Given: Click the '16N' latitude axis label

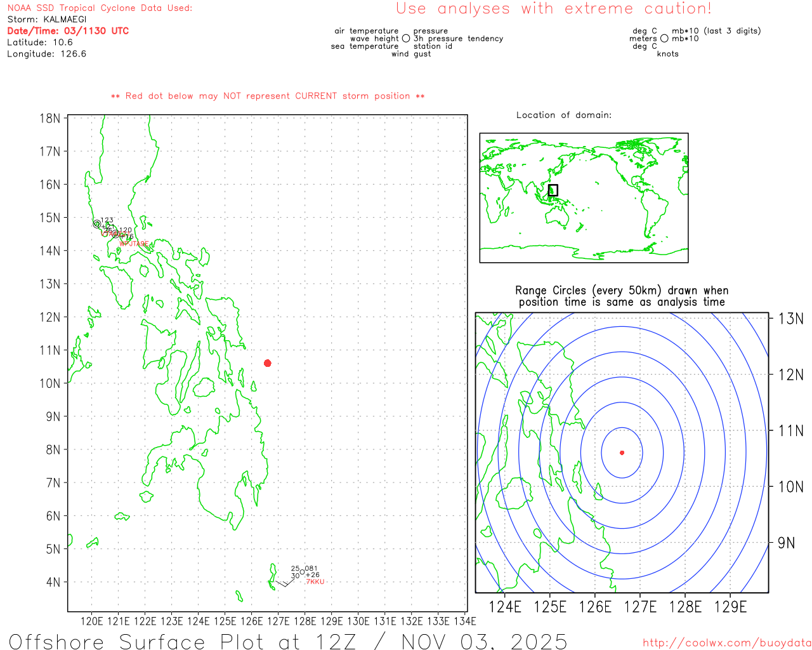Looking at the screenshot, I should (x=50, y=185).
